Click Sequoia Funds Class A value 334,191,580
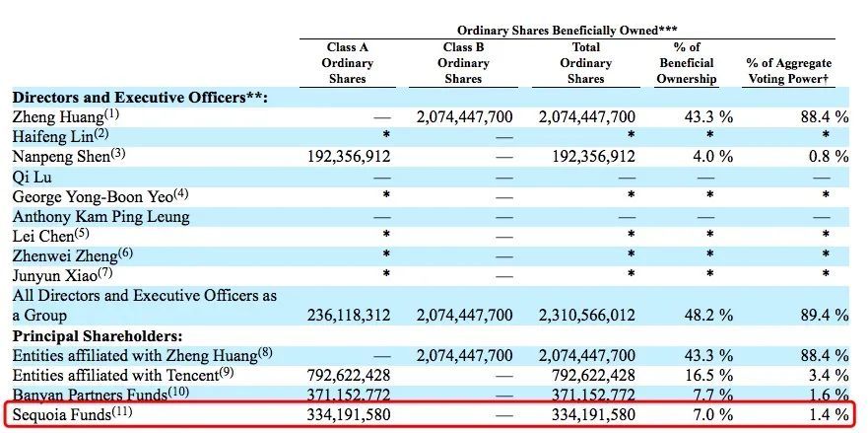868x433 pixels. (349, 414)
